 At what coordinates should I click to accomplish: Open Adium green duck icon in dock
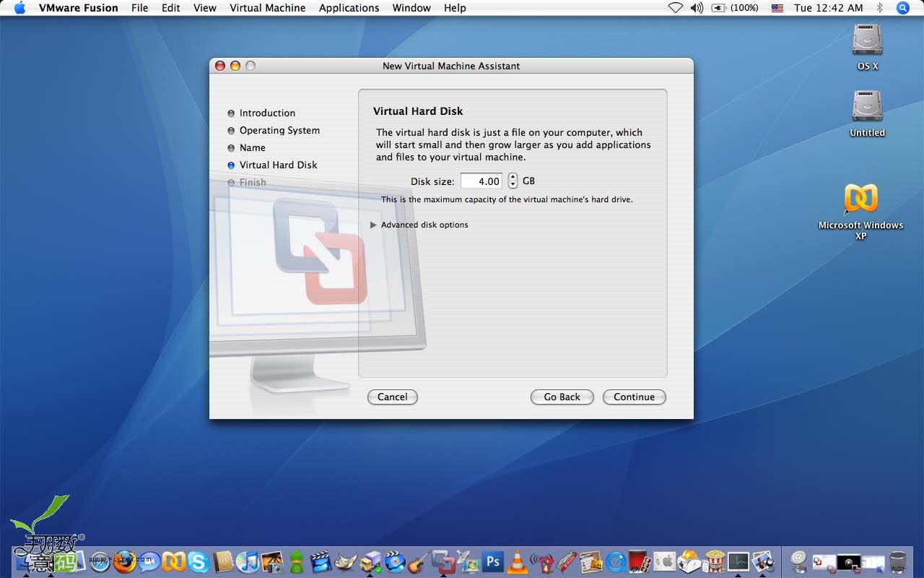coord(297,561)
